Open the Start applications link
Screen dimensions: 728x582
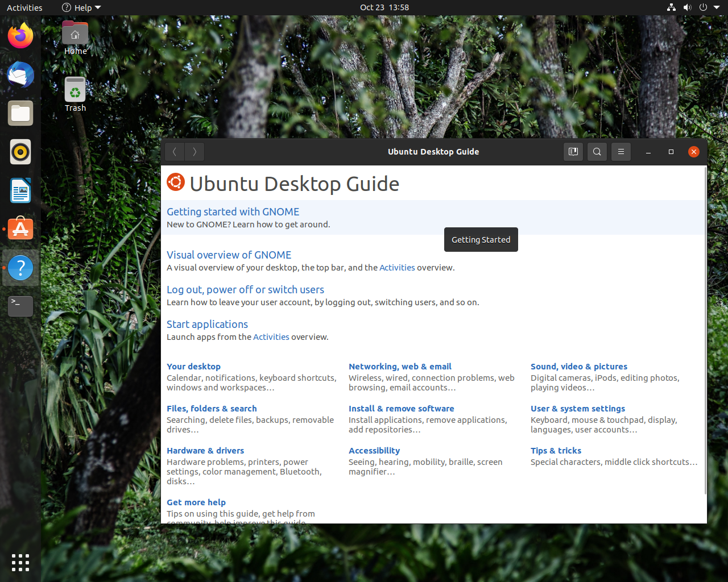[207, 324]
